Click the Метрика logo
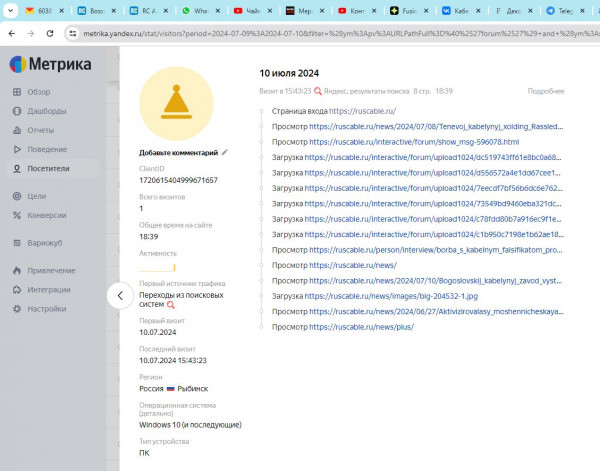600x471 pixels. [x=50, y=65]
